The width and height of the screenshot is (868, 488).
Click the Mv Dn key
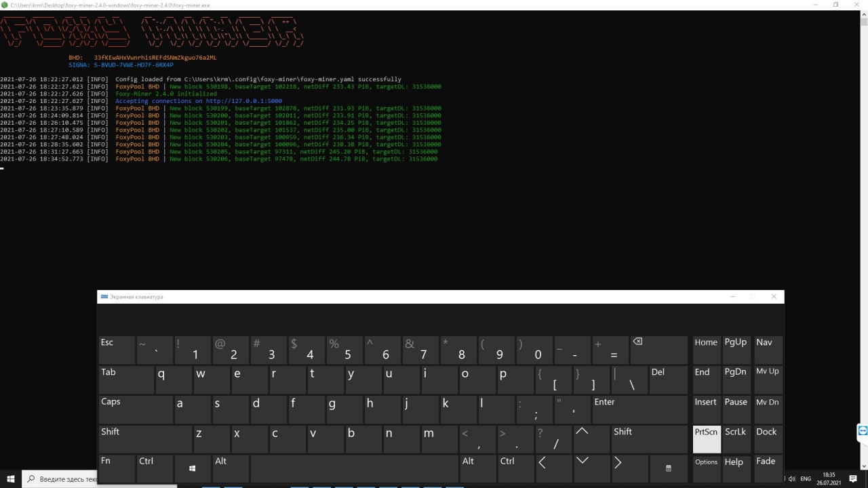pos(768,409)
